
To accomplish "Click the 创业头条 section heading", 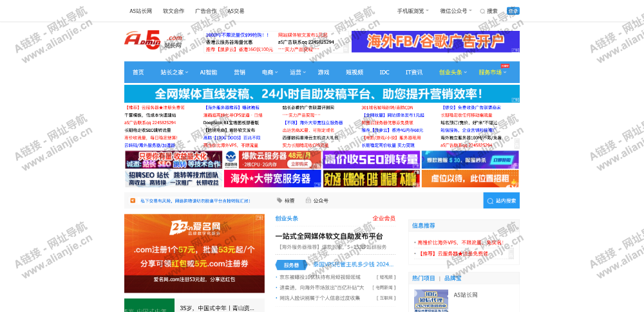I will 287,219.
